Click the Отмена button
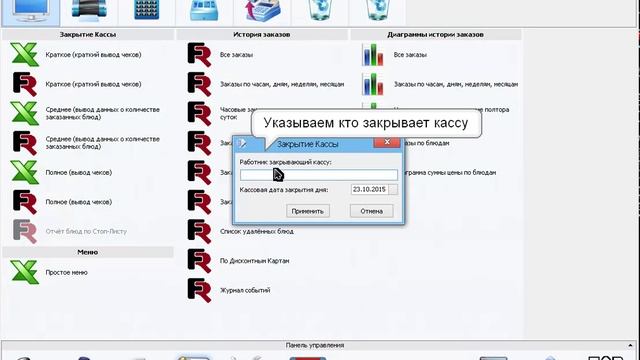The image size is (640, 360). [x=371, y=211]
